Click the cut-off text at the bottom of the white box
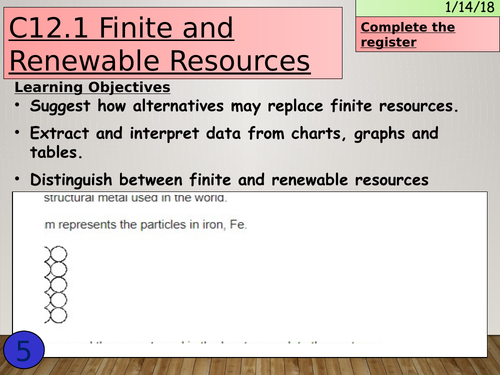 213,342
